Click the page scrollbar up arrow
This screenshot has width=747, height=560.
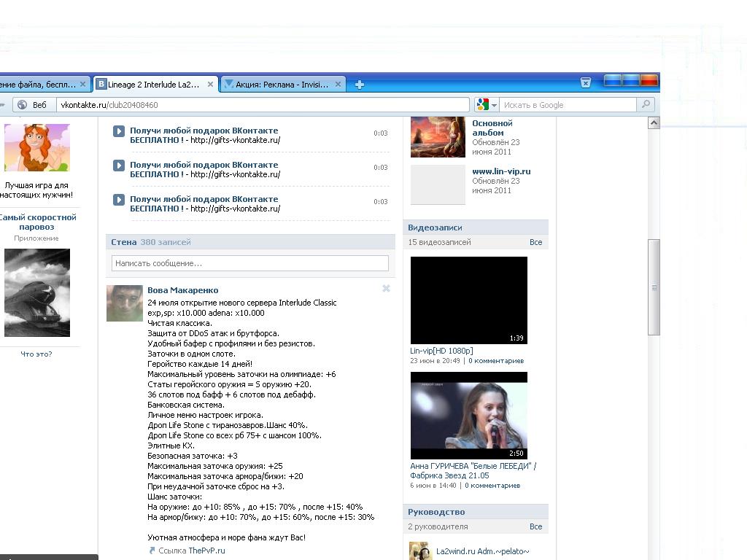tap(654, 122)
